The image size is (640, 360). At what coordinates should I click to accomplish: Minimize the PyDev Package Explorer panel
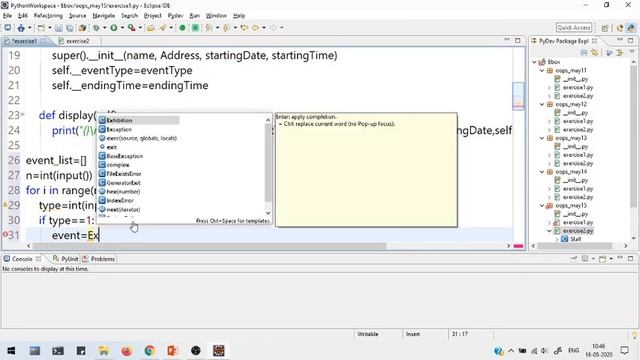click(x=620, y=40)
